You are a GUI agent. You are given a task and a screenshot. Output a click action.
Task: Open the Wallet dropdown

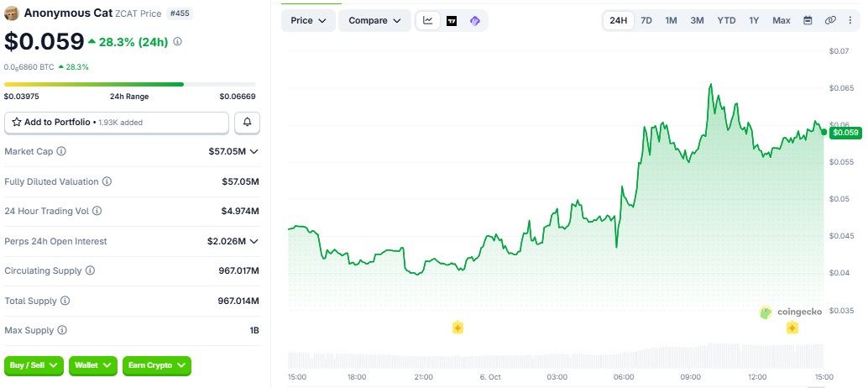pos(93,365)
